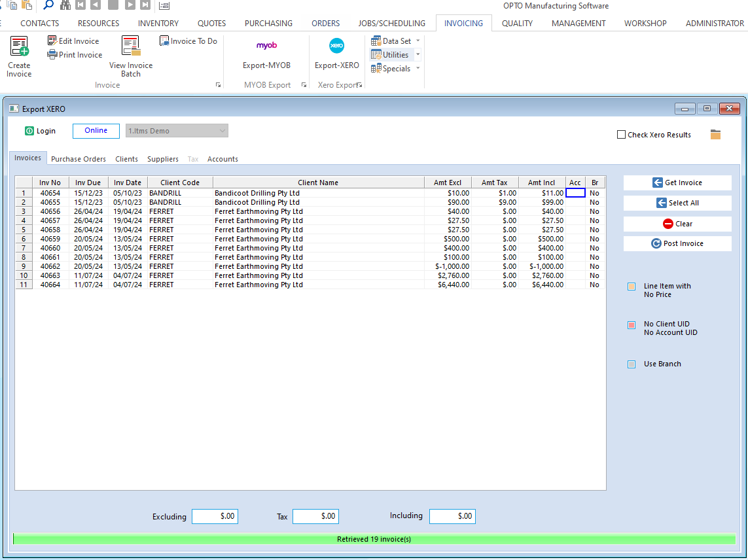Click the Create Invoice icon
Image resolution: width=748 pixels, height=560 pixels.
coord(19,46)
